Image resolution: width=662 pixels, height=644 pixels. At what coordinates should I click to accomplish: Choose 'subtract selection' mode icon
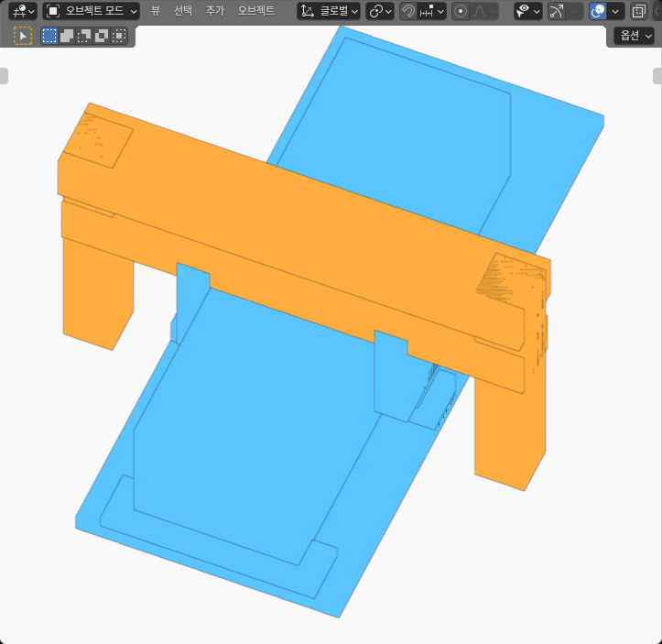tap(84, 36)
